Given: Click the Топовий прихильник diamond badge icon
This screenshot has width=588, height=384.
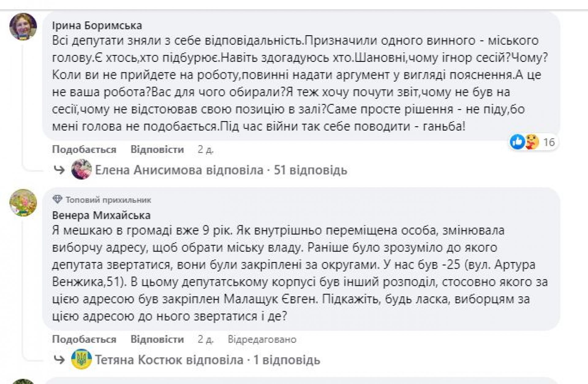Looking at the screenshot, I should (57, 200).
